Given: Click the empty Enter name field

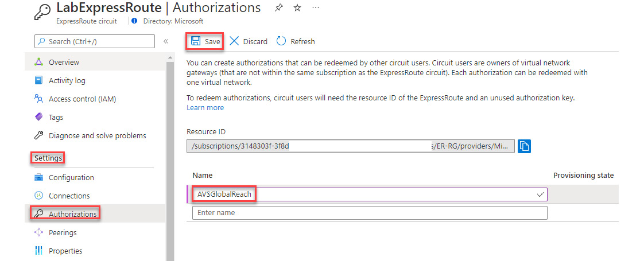Looking at the screenshot, I should coord(370,213).
